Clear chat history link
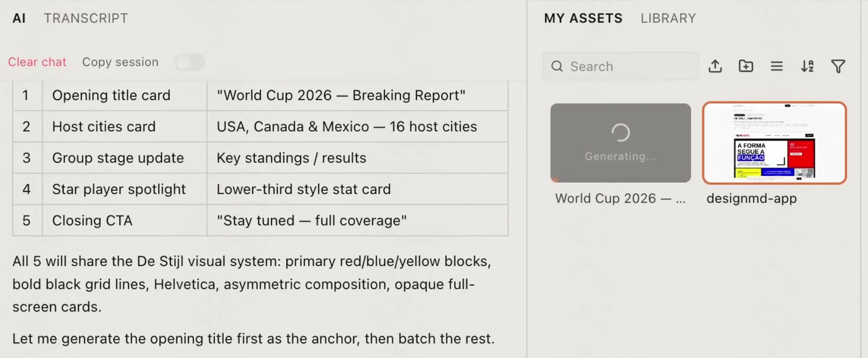868x358 pixels. (x=37, y=62)
